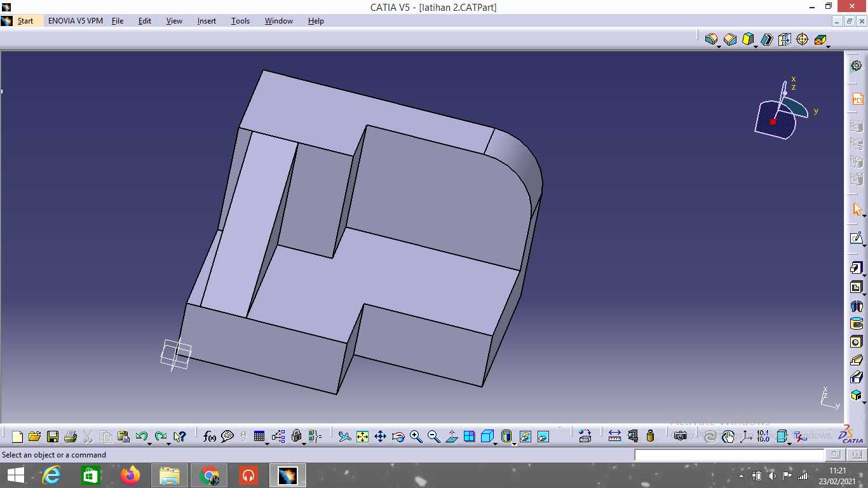Viewport: 868px width, 488px height.
Task: Select the Chamfer tool in top toolbar
Action: [730, 39]
